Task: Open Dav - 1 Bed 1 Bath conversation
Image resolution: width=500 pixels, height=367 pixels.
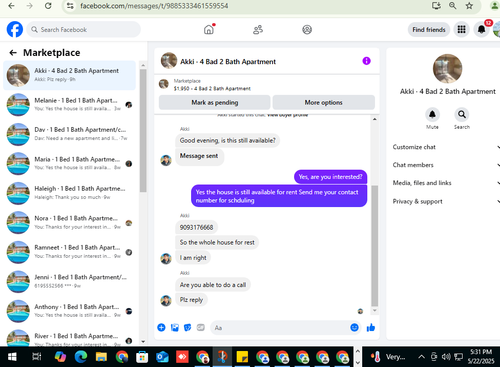Action: click(x=70, y=134)
